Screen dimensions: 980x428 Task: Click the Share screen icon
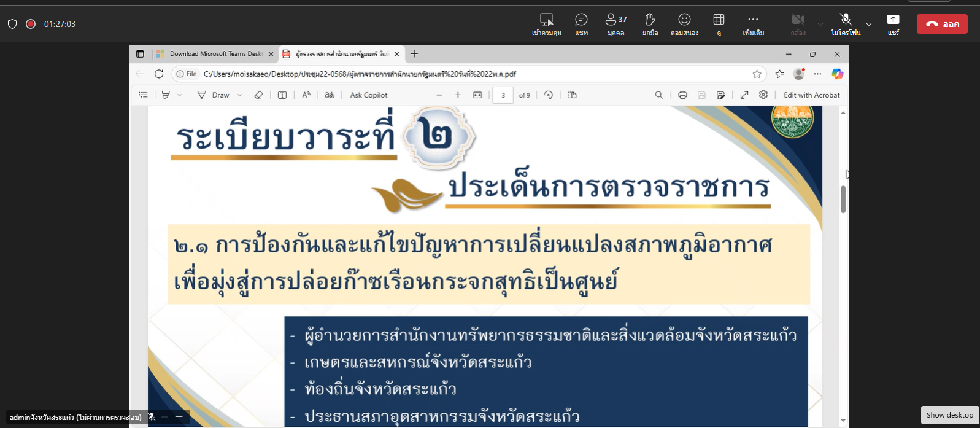893,23
